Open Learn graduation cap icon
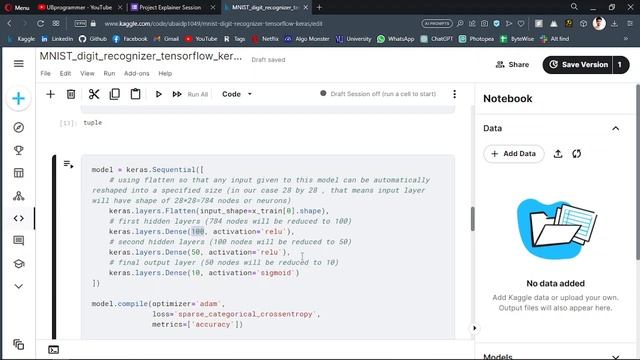This screenshot has height=360, width=640. (x=19, y=264)
